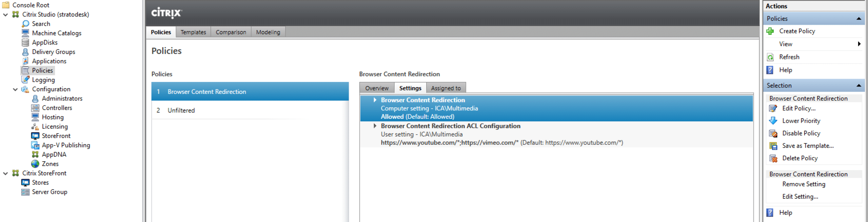Click the green plus Create Policy icon
The width and height of the screenshot is (868, 222).
pos(770,31)
